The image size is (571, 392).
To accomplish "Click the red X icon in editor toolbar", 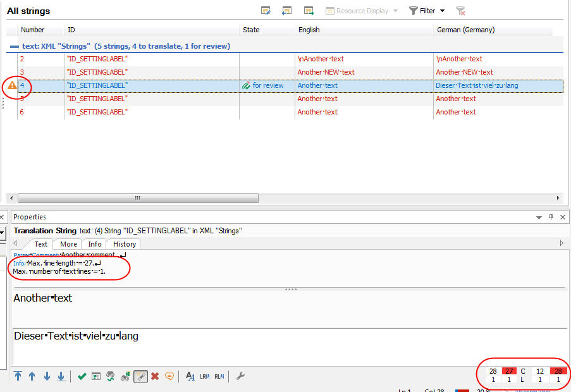I will coord(155,376).
